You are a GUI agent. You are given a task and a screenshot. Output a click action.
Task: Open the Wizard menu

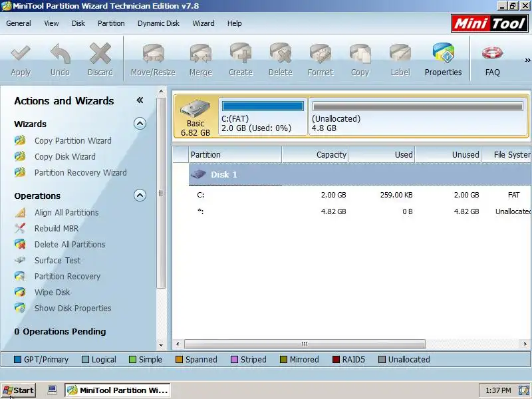[203, 23]
